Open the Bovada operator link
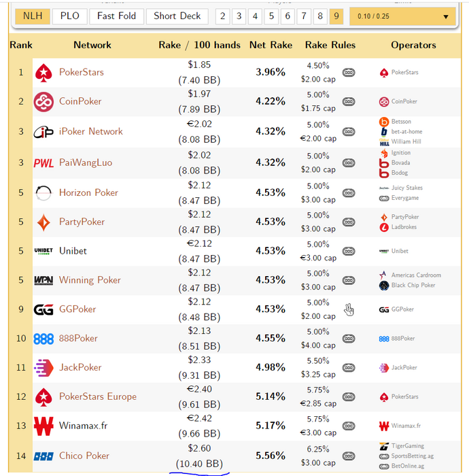This screenshot has height=476, width=469. click(x=400, y=163)
